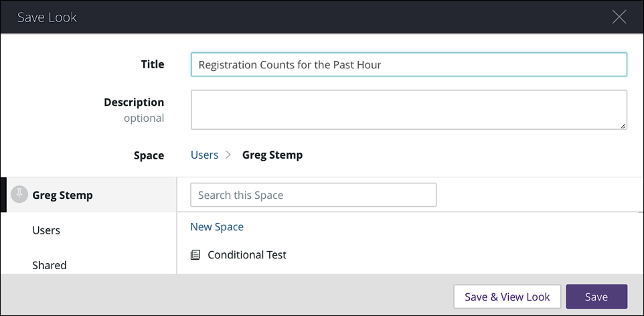Focus the Title input field
Image resolution: width=644 pixels, height=316 pixels.
[408, 65]
